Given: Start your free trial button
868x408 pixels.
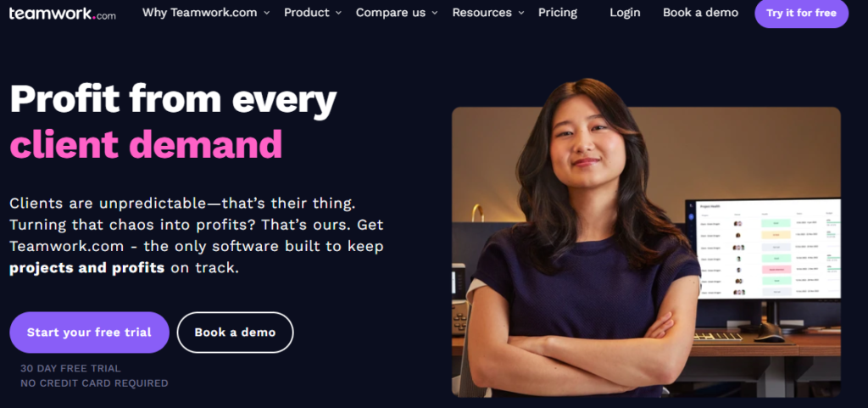Looking at the screenshot, I should coord(89,333).
